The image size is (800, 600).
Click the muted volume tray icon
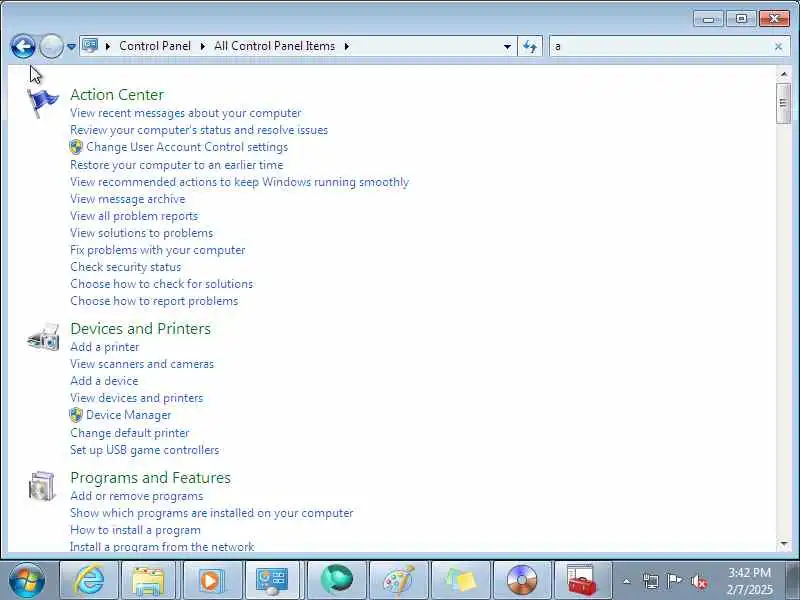(x=699, y=581)
